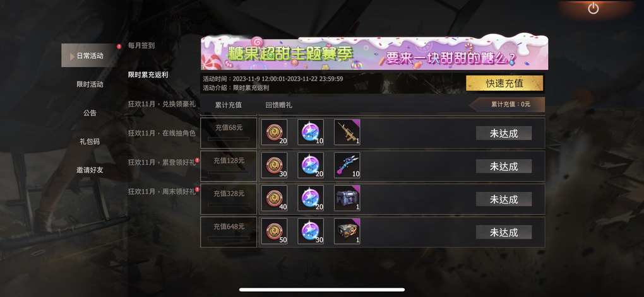Open the 邀请好友 section
The height and width of the screenshot is (297, 644).
tap(90, 170)
